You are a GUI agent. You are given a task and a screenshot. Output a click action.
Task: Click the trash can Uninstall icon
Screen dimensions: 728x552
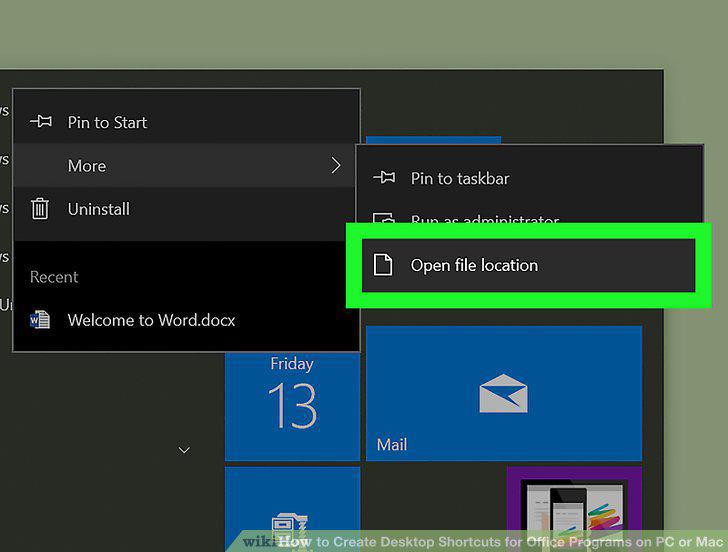[x=40, y=209]
